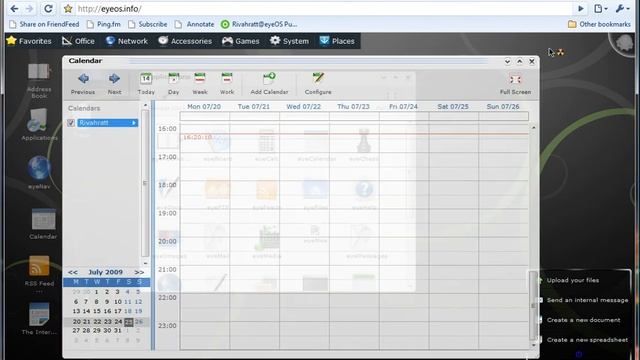Open browser wrench settings menu
The height and width of the screenshot is (360, 640).
pyautogui.click(x=622, y=9)
